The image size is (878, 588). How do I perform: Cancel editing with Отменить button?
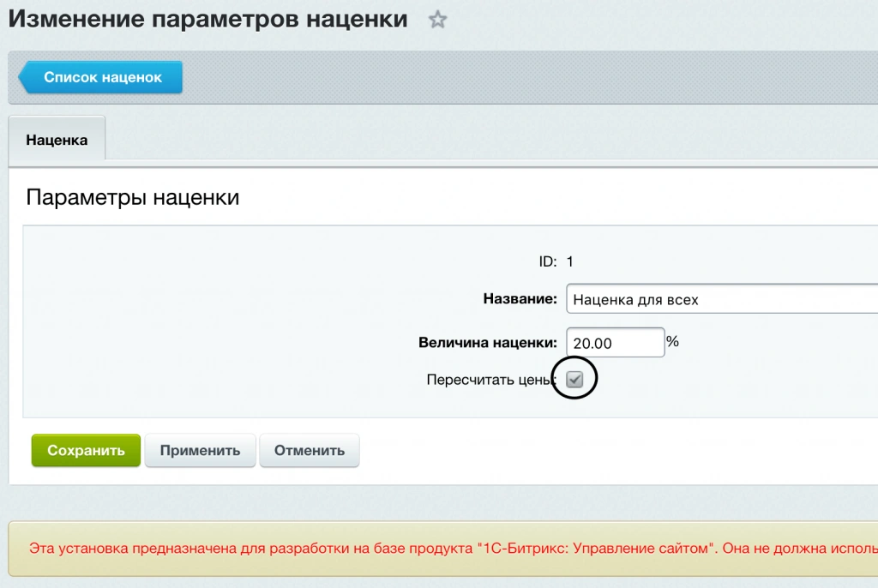tap(309, 450)
